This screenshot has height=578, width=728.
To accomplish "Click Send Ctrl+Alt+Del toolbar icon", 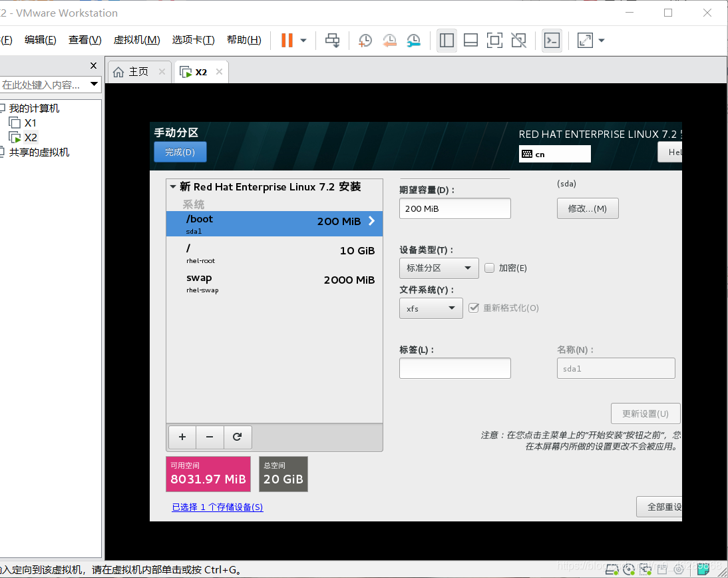I will pyautogui.click(x=333, y=41).
